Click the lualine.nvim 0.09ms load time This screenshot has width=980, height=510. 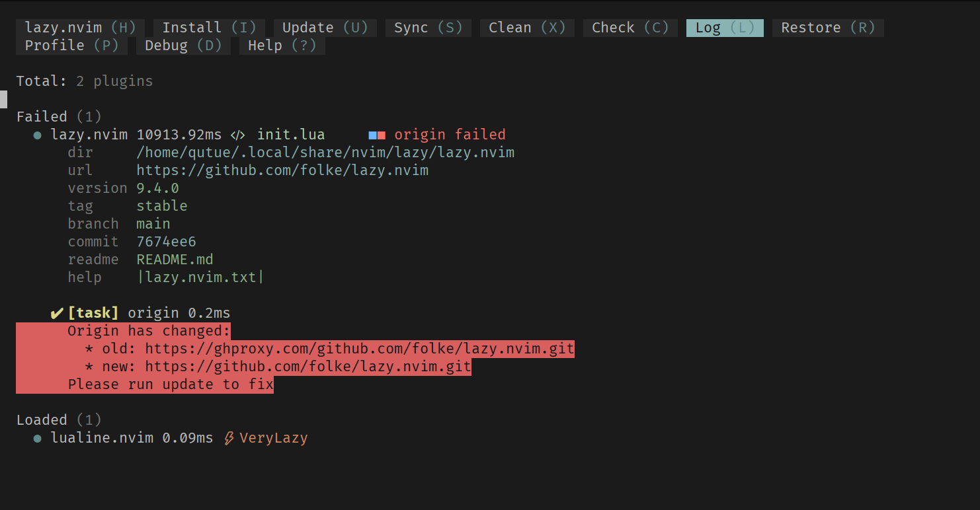(x=188, y=438)
